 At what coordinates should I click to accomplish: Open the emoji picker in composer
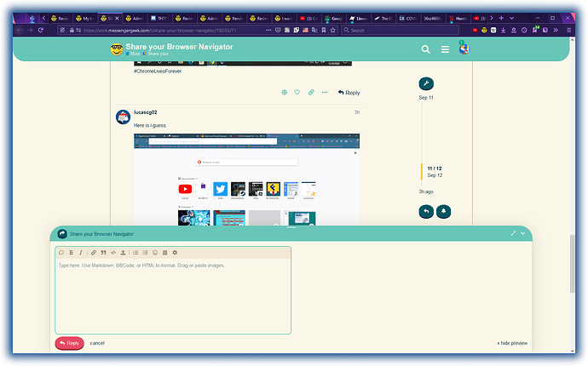(x=155, y=253)
